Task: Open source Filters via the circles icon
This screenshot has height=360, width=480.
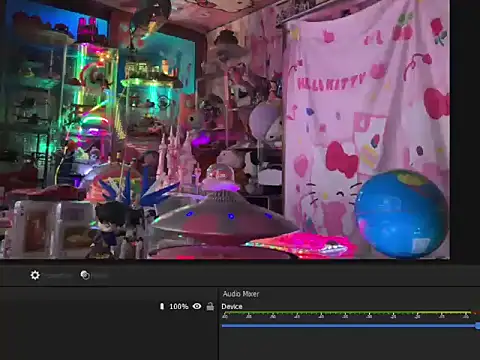Action: (85, 275)
